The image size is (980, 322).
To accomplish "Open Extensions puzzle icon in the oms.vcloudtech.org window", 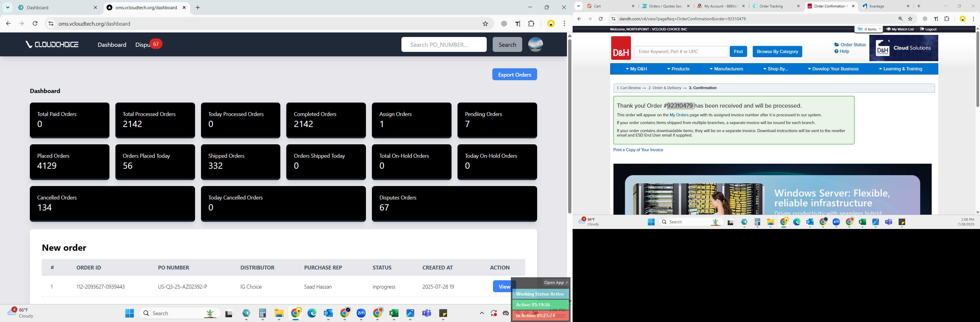I will [x=531, y=24].
